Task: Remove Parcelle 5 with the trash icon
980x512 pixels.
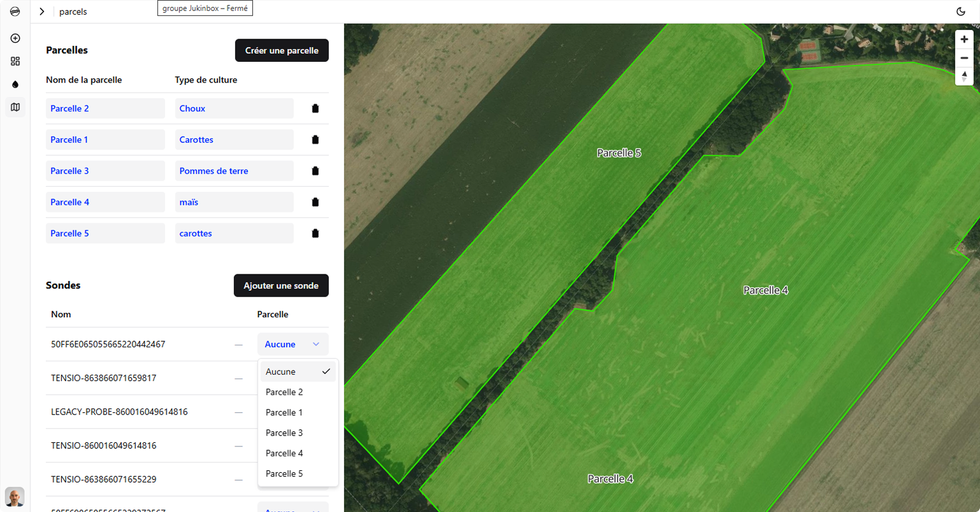Action: tap(315, 233)
